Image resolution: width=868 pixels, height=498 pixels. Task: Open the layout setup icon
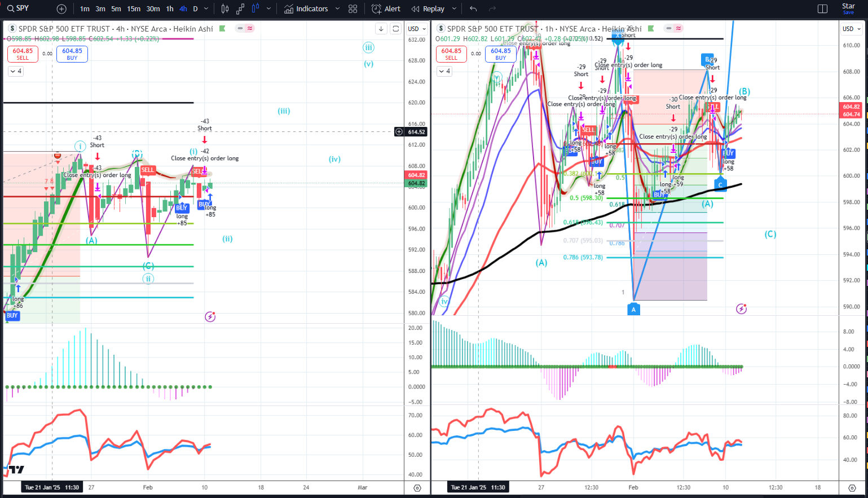(822, 9)
